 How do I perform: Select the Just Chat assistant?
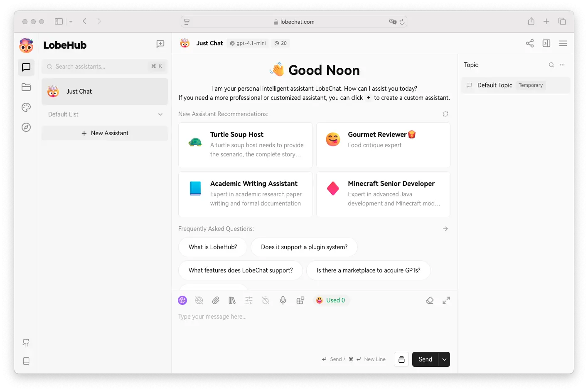point(105,92)
